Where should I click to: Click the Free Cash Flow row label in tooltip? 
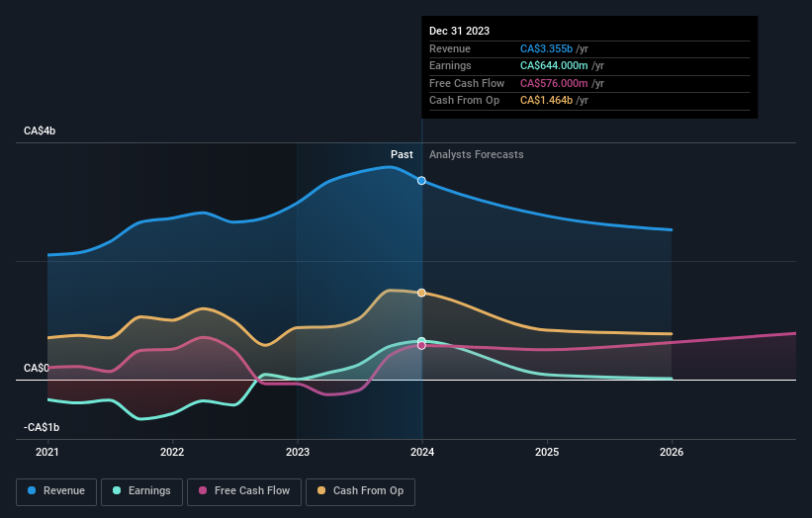(467, 83)
